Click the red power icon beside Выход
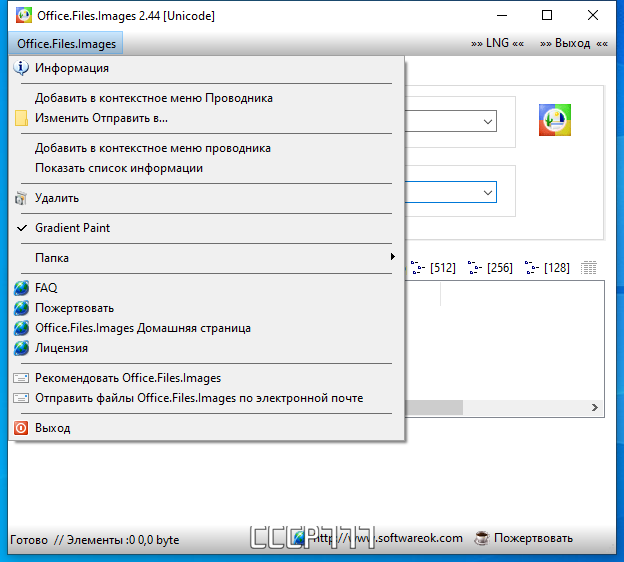 [21, 428]
